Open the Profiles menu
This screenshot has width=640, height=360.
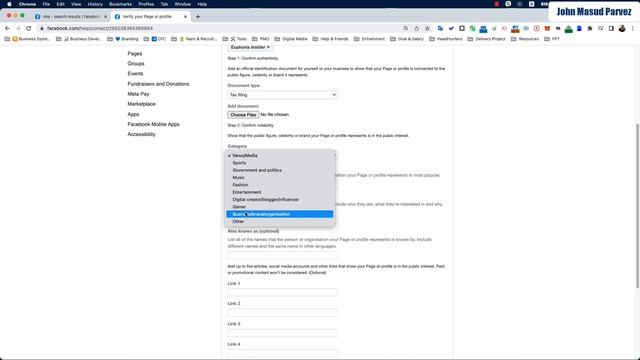click(x=146, y=4)
